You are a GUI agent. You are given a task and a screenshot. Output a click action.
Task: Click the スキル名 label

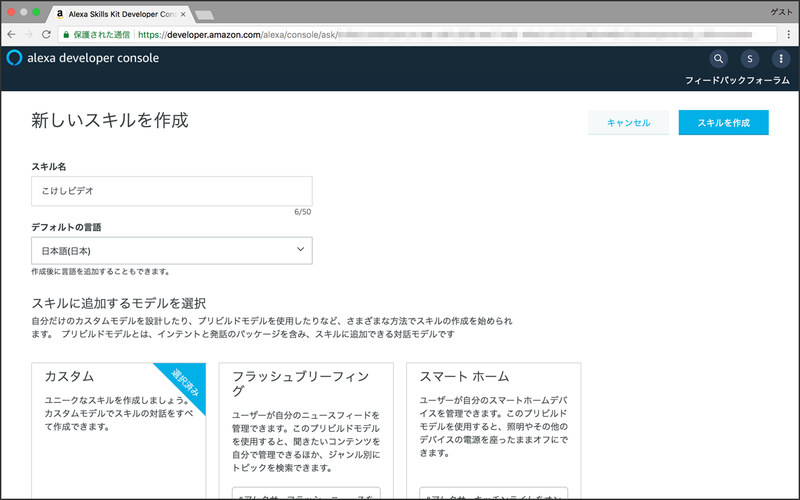coord(48,166)
